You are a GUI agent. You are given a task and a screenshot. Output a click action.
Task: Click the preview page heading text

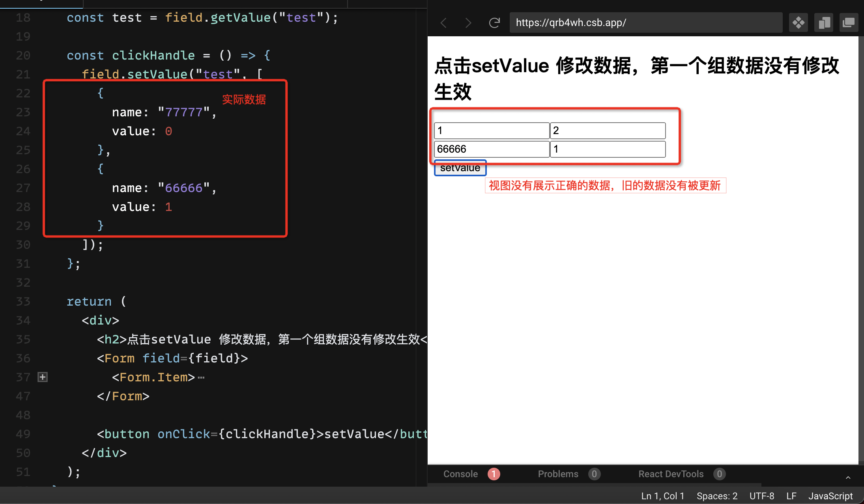point(636,78)
